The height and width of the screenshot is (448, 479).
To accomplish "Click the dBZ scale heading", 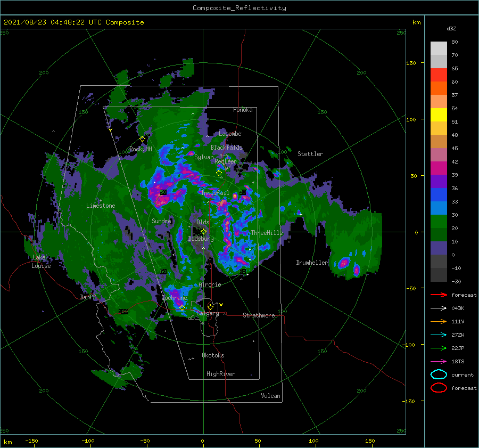I will pos(451,28).
